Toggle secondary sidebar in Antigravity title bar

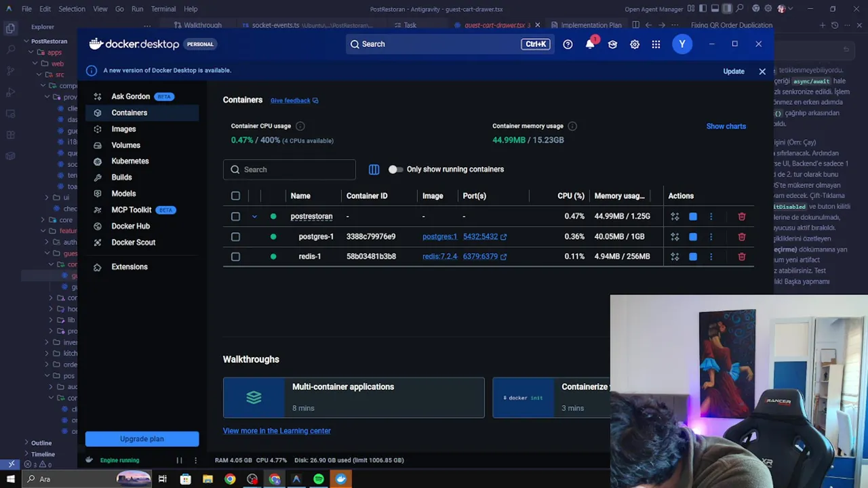pyautogui.click(x=727, y=9)
